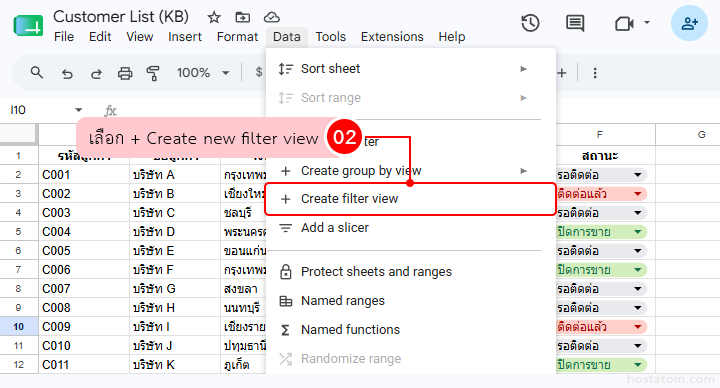Select cell C001
The width and height of the screenshot is (720, 388).
84,175
